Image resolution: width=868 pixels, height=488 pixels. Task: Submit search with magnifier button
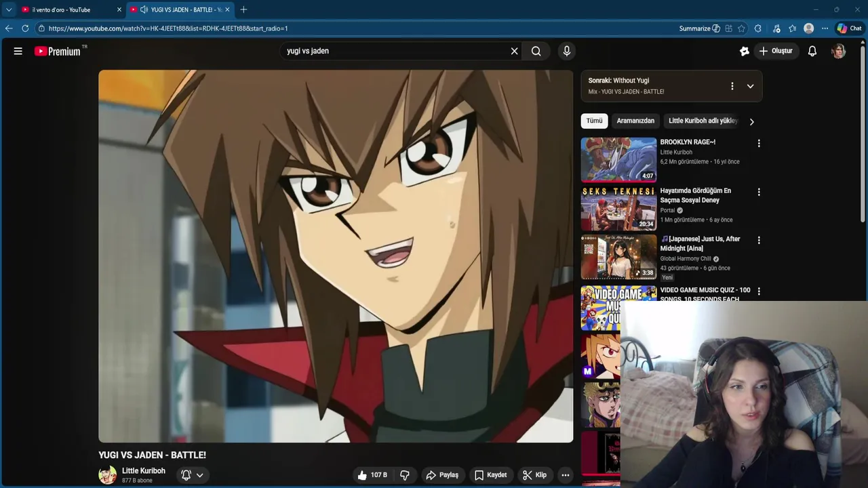(x=536, y=51)
